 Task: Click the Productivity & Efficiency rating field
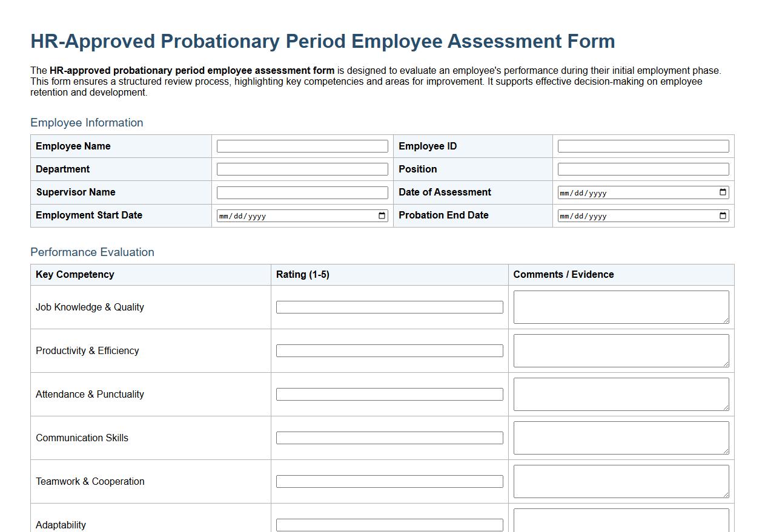point(389,350)
